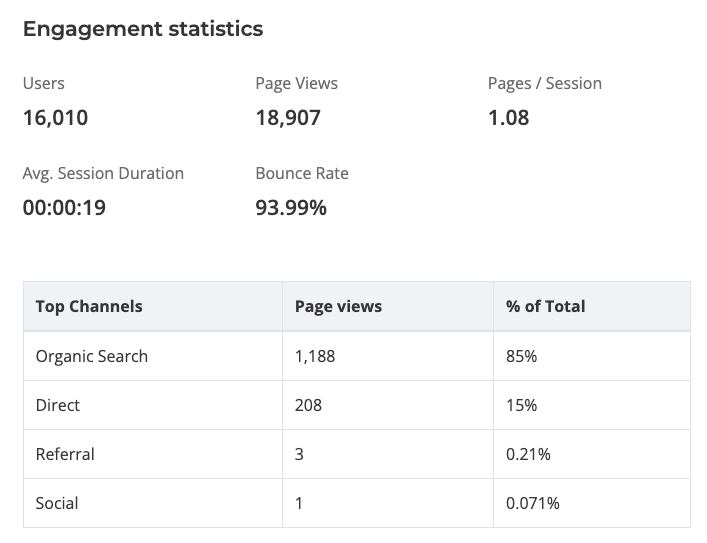Click the Top Channels column header
This screenshot has height=543, width=707.
[89, 306]
